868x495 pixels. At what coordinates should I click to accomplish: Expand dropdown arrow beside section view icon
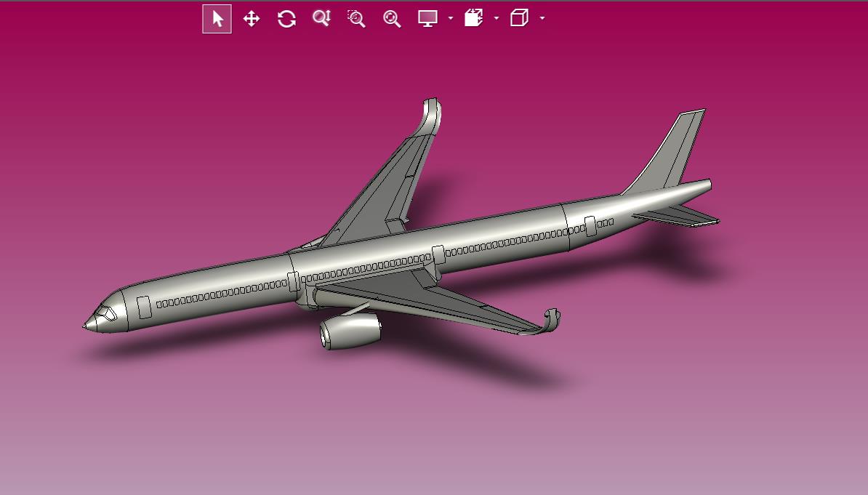tap(497, 18)
